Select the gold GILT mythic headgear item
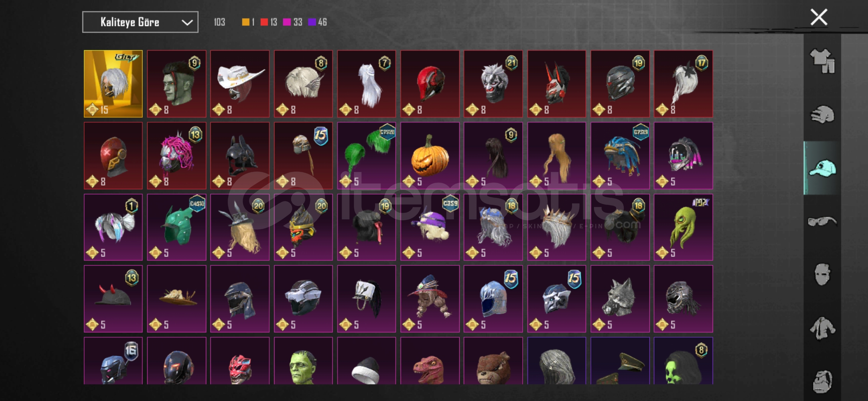Viewport: 868px width, 401px height. [113, 84]
